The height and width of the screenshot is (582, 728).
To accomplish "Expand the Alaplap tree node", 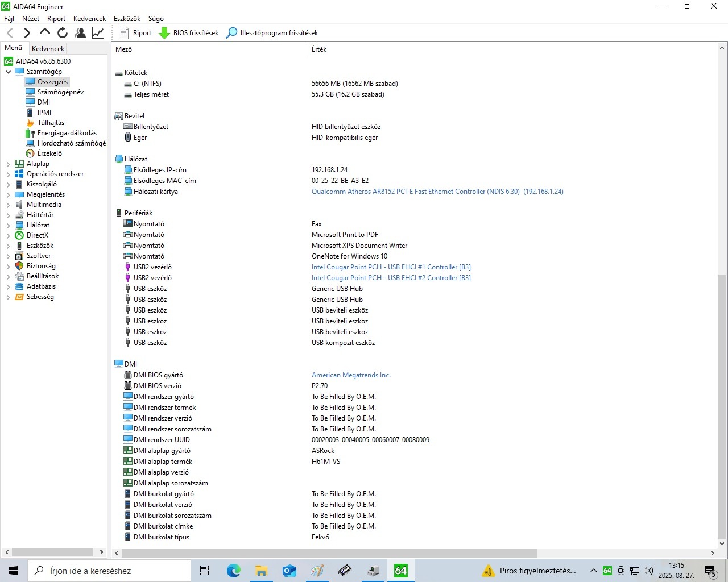I will click(x=8, y=164).
